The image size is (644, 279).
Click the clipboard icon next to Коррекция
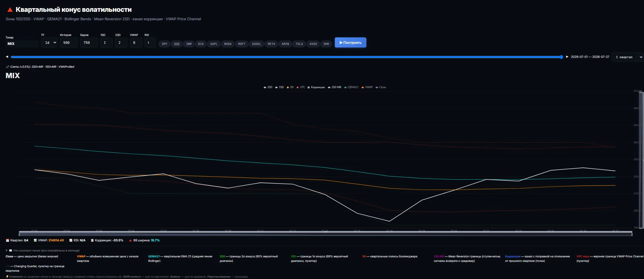(92, 241)
